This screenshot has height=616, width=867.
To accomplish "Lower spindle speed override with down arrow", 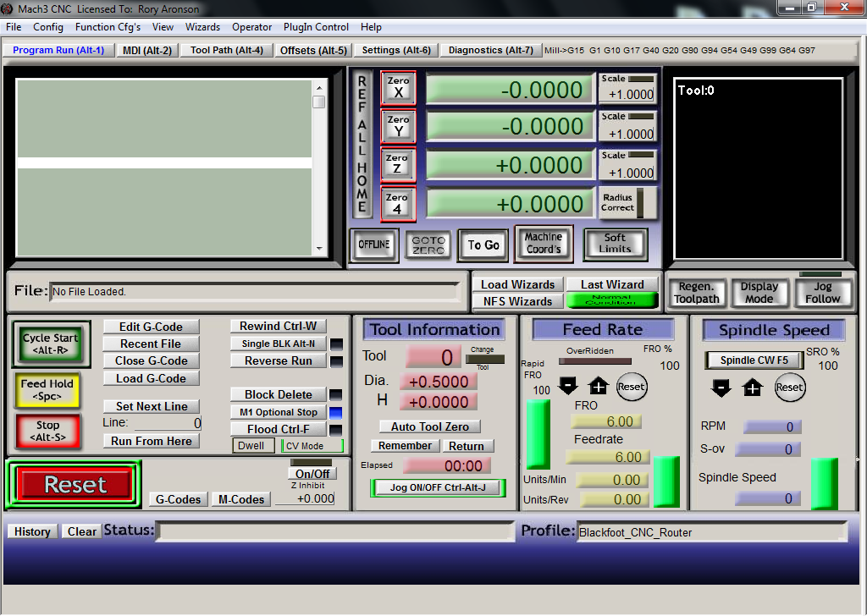I will [721, 388].
